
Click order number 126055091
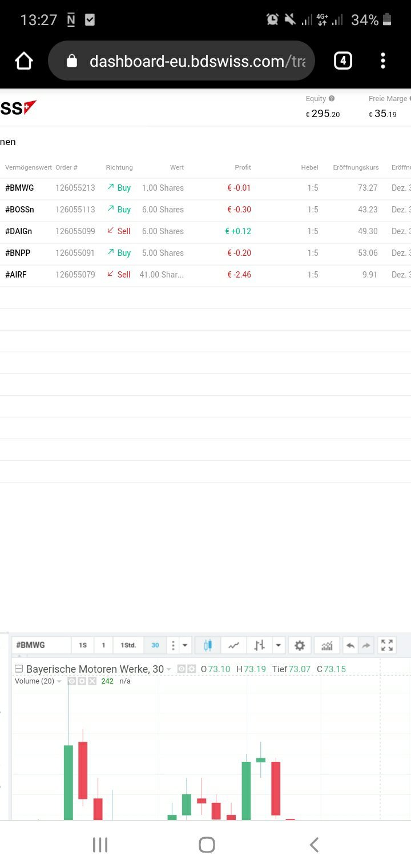pyautogui.click(x=75, y=253)
